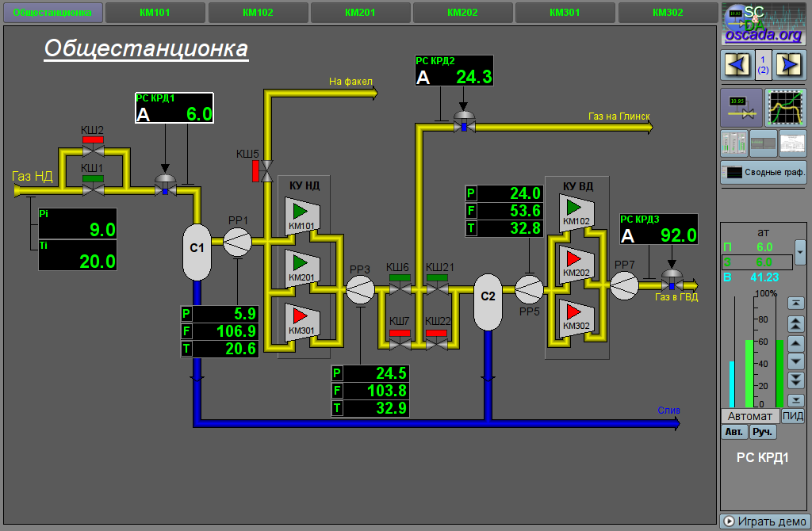Switch the regulator to Авт. mode
Screen dimensions: 812x531
coord(733,432)
